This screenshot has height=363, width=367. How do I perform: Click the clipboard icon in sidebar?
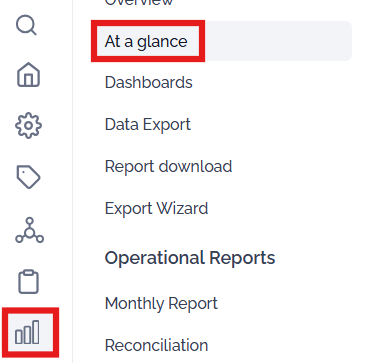coord(28,282)
